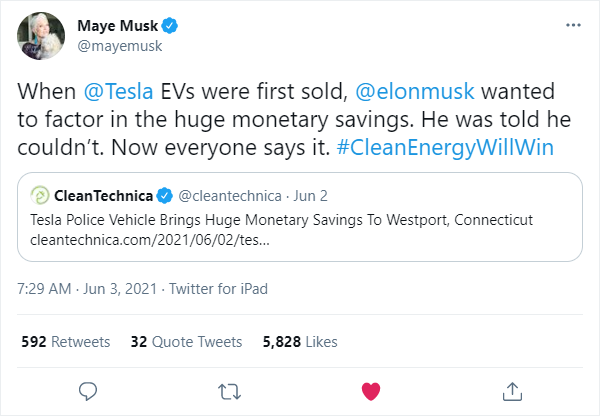View the 32 Quote Tweets list
600x416 pixels.
(186, 342)
